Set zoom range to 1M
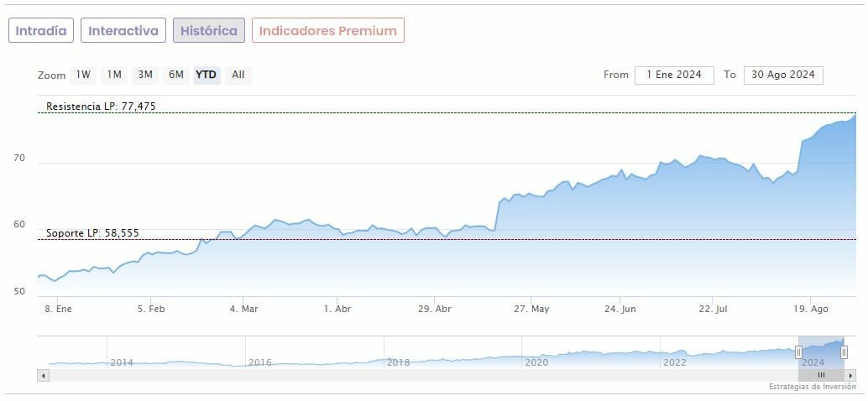 pyautogui.click(x=114, y=75)
